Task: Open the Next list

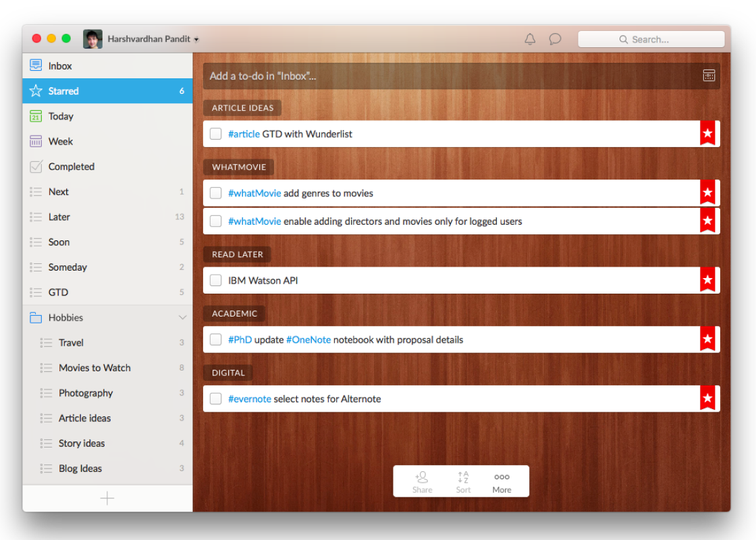Action: pos(107,192)
